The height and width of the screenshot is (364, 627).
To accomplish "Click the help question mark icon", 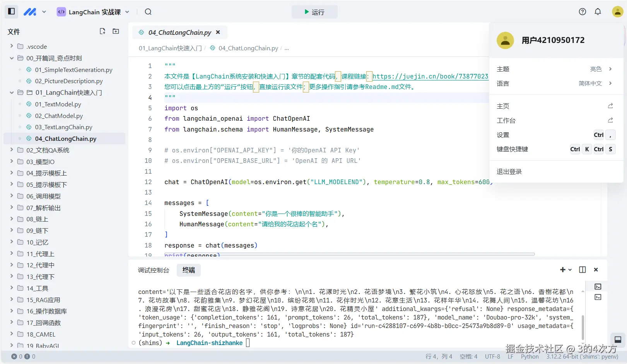I will tap(582, 12).
